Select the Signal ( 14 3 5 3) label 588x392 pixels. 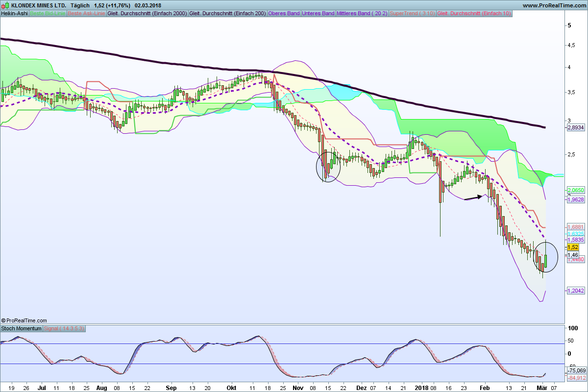click(65, 328)
